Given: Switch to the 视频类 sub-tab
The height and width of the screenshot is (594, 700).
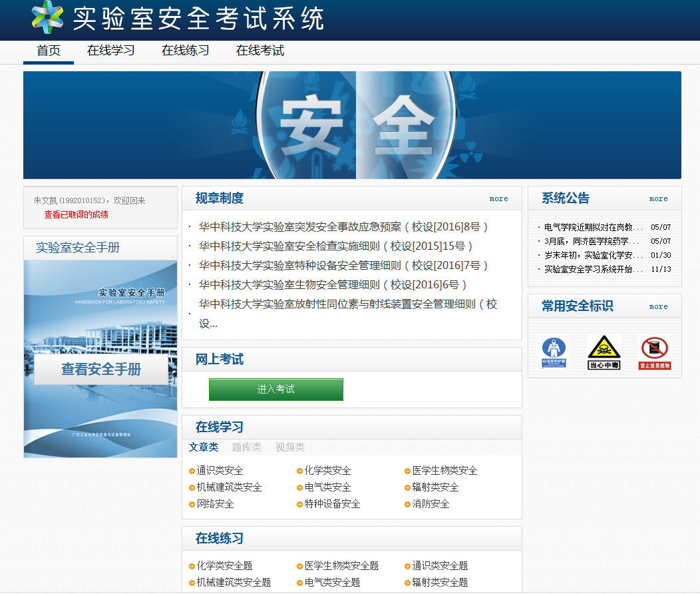Looking at the screenshot, I should coord(290,447).
